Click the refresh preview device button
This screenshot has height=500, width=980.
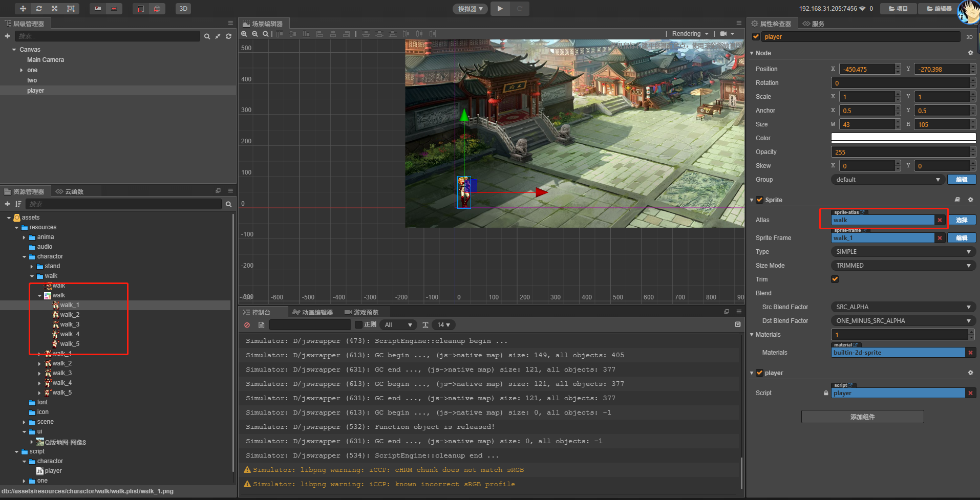click(x=520, y=8)
